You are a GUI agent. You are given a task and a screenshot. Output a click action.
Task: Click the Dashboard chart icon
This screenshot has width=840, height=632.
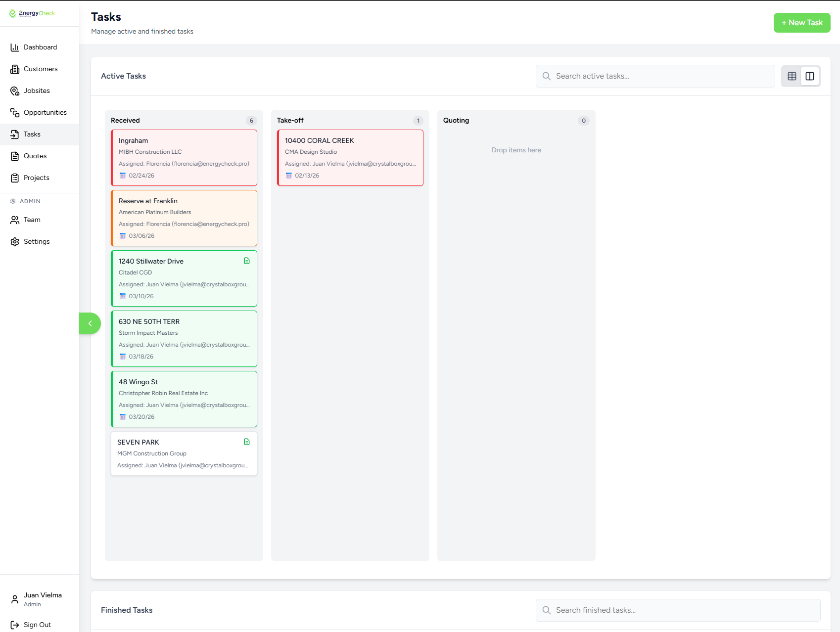(15, 47)
